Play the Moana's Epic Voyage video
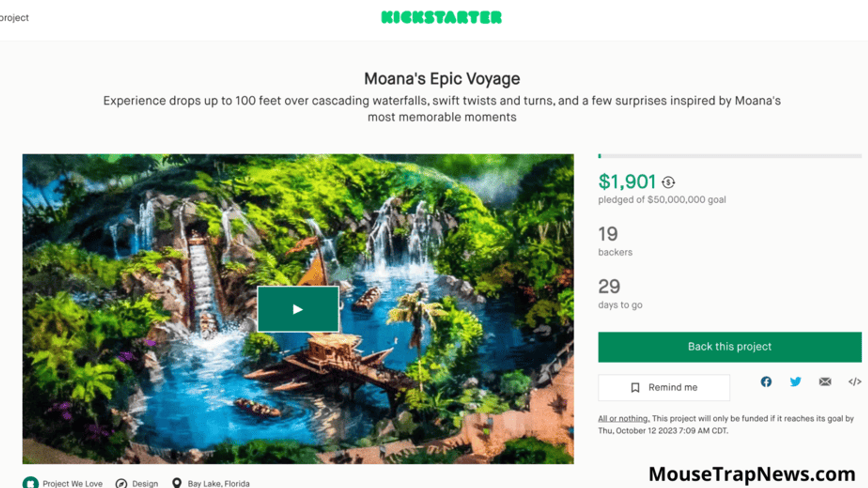868x488 pixels. [298, 309]
